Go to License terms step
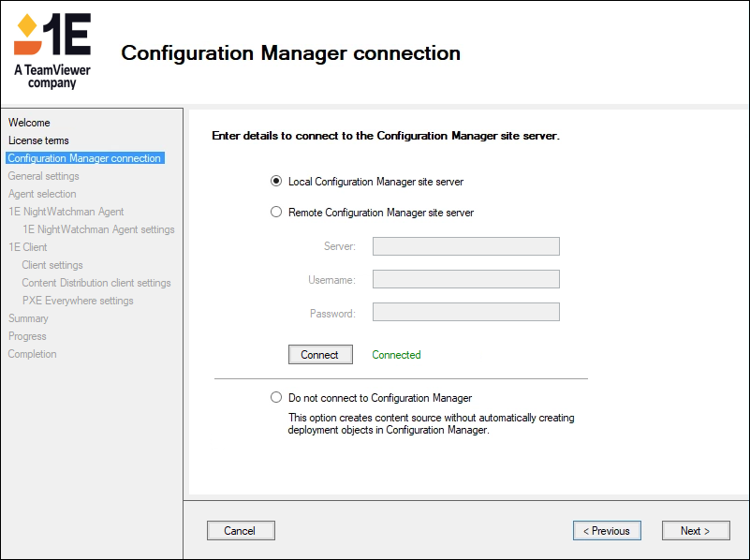This screenshot has height=560, width=750. tap(38, 140)
